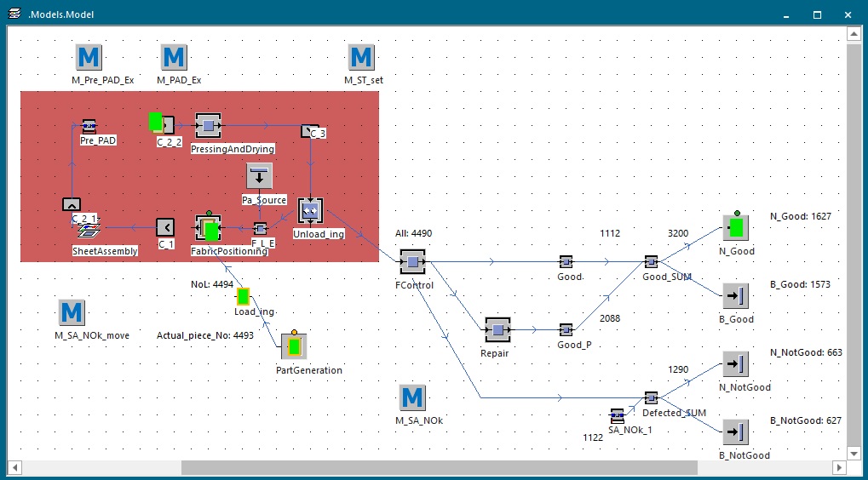
Task: Click the M_SA_NOk_move method icon
Action: (72, 313)
